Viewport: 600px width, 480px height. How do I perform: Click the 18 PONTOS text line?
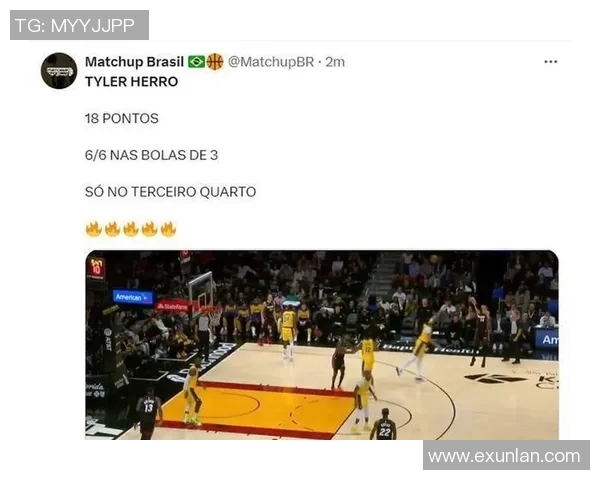pos(122,118)
